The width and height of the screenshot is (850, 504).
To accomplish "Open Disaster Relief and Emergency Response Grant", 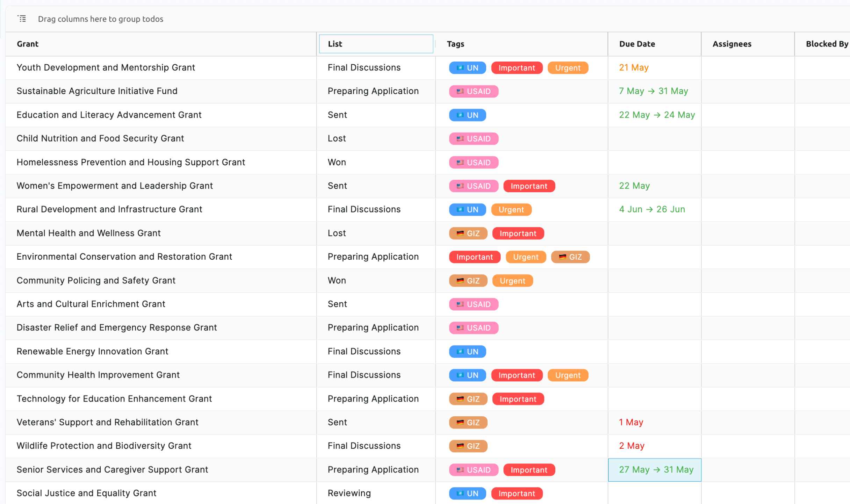I will [117, 327].
